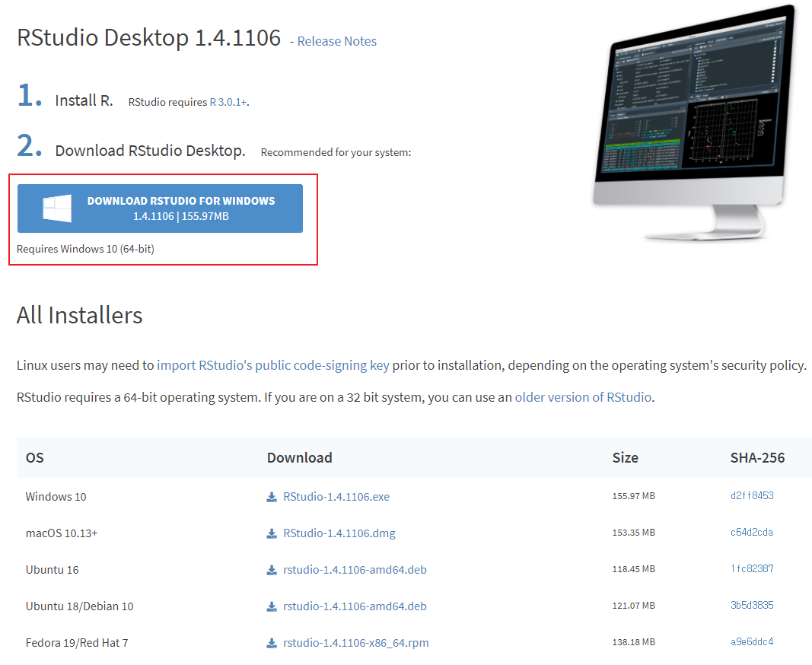Open the Release Notes link
This screenshot has width=812, height=665.
[x=336, y=41]
